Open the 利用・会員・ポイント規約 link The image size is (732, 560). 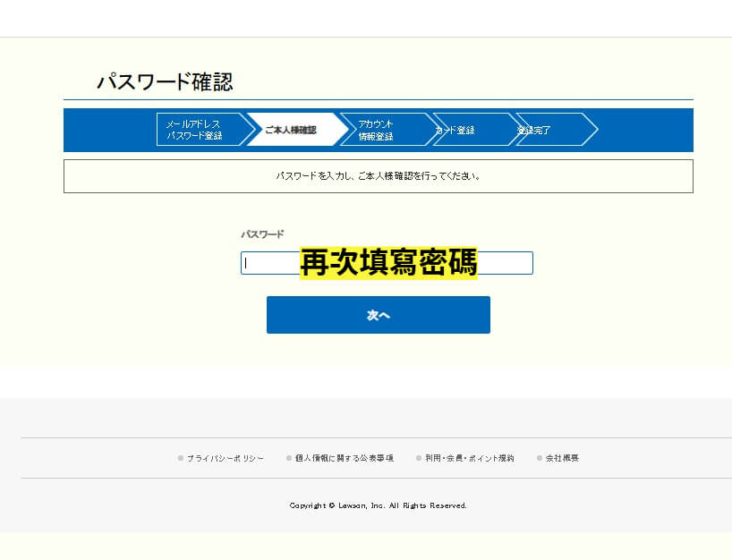click(472, 457)
